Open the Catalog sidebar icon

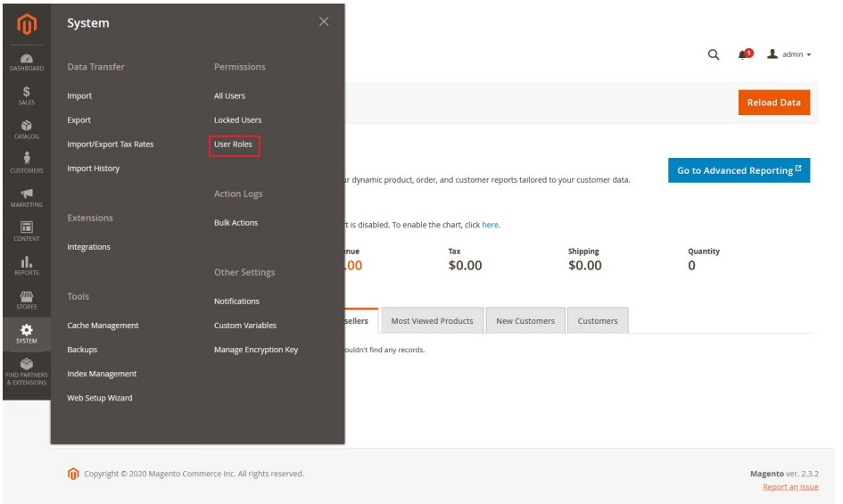[x=26, y=130]
